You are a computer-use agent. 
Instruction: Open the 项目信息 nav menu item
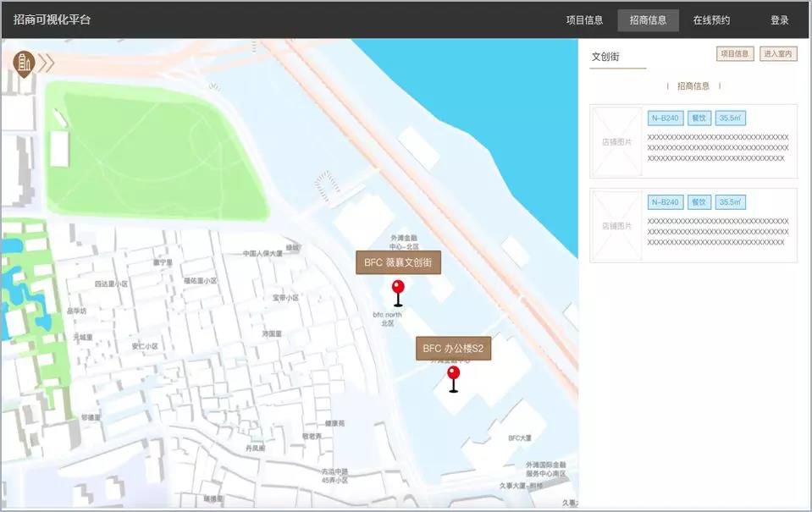pyautogui.click(x=584, y=20)
